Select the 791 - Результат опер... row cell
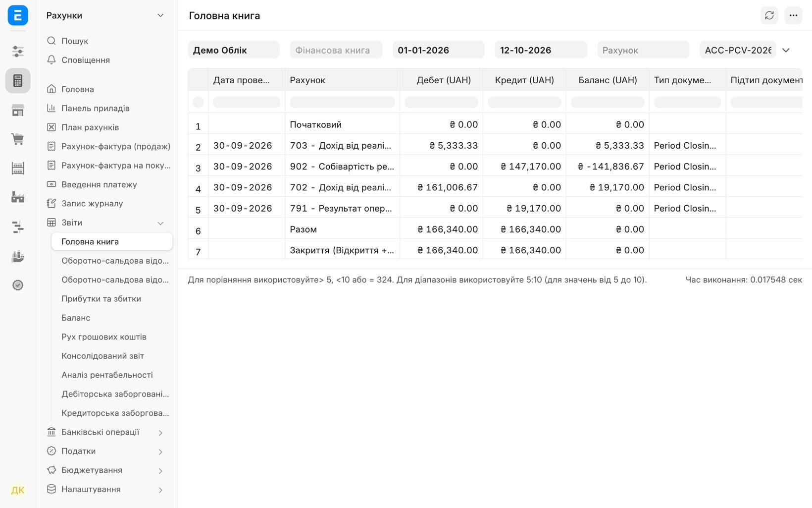The image size is (812, 508). click(x=342, y=208)
